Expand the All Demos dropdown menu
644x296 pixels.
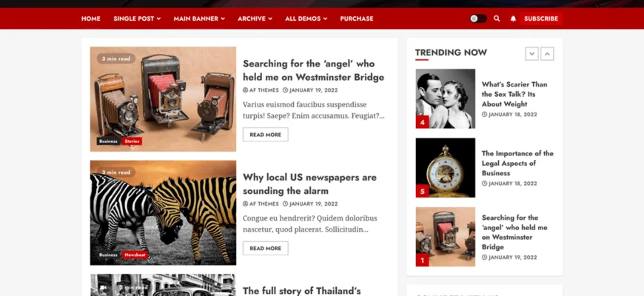coord(306,18)
